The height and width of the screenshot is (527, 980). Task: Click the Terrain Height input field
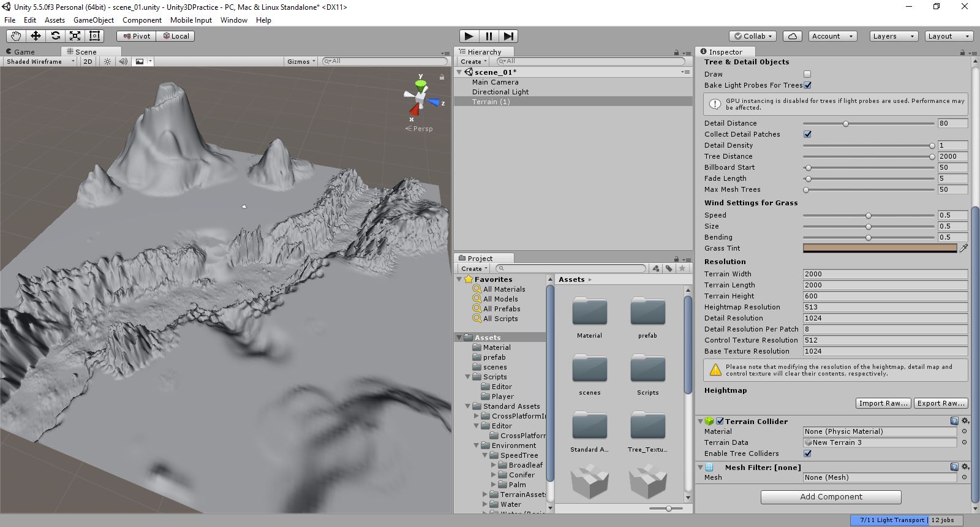pyautogui.click(x=885, y=296)
